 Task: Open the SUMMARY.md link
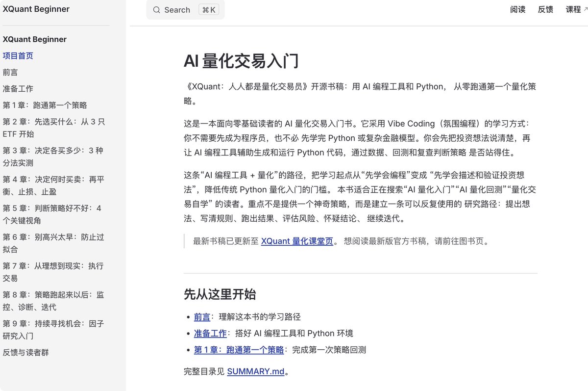tap(256, 371)
